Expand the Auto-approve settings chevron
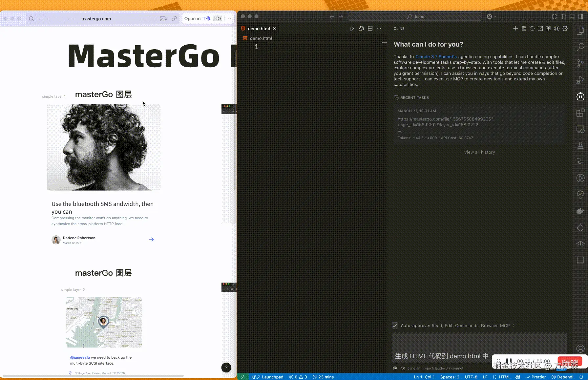The width and height of the screenshot is (588, 380). [513, 326]
